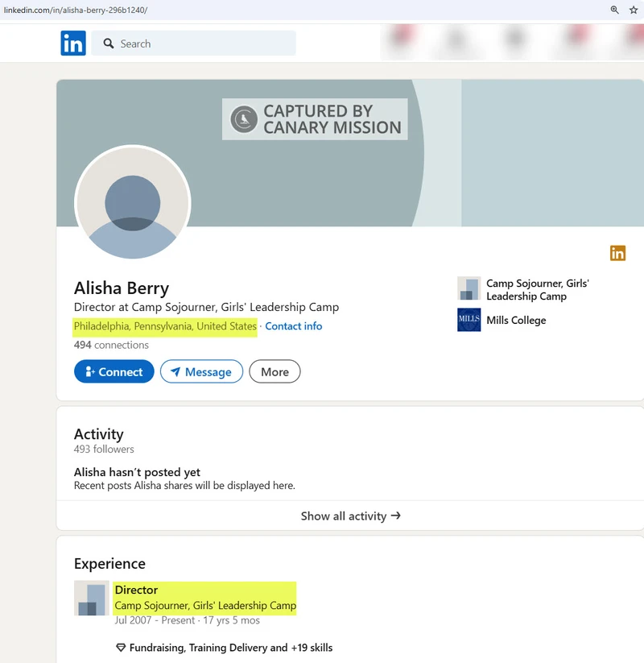Click Alisha hasn't posted yet text
The width and height of the screenshot is (644, 663).
(x=137, y=472)
